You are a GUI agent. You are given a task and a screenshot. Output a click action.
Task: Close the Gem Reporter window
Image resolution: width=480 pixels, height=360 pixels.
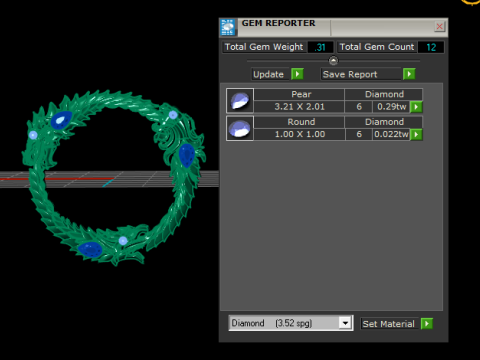[440, 27]
